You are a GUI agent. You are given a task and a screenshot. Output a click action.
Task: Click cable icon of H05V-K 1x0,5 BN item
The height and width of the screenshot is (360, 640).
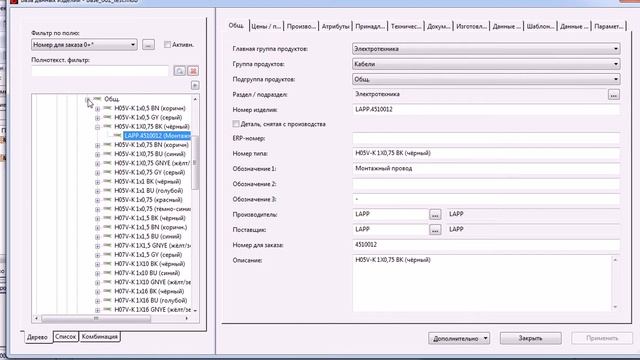[108, 108]
